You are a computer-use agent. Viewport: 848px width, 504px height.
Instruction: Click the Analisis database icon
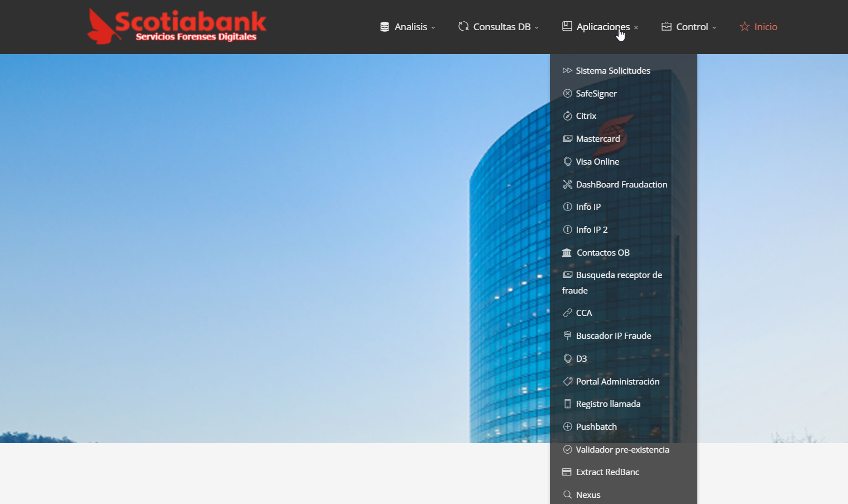[385, 27]
